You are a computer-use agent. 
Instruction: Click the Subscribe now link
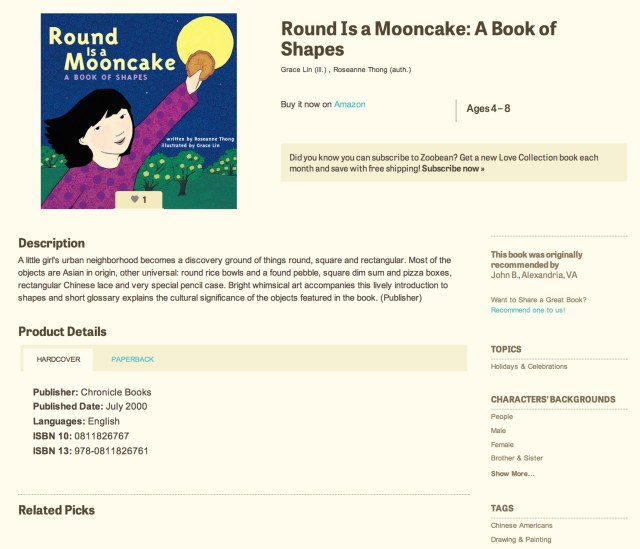point(452,169)
